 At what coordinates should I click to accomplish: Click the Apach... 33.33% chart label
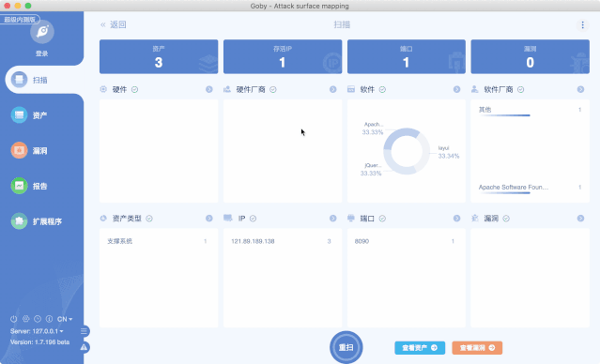[x=373, y=129]
